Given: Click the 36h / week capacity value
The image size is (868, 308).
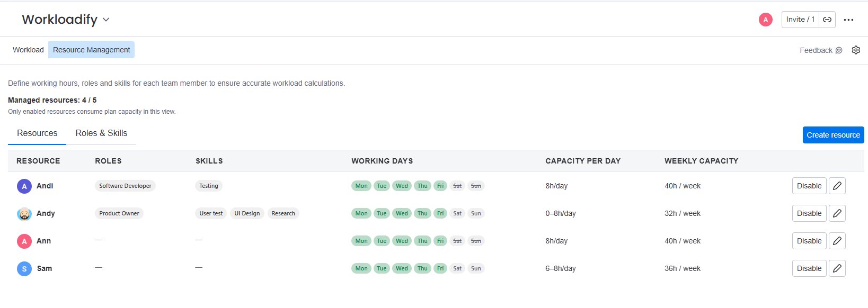Looking at the screenshot, I should coord(683,268).
